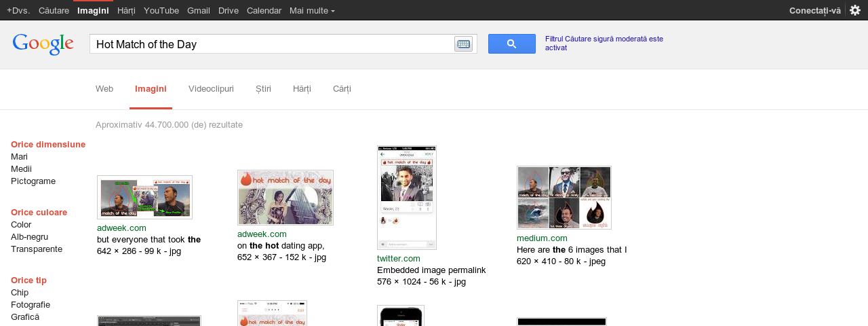The height and width of the screenshot is (326, 868).
Task: Filter by Pictograme size
Action: pyautogui.click(x=33, y=181)
